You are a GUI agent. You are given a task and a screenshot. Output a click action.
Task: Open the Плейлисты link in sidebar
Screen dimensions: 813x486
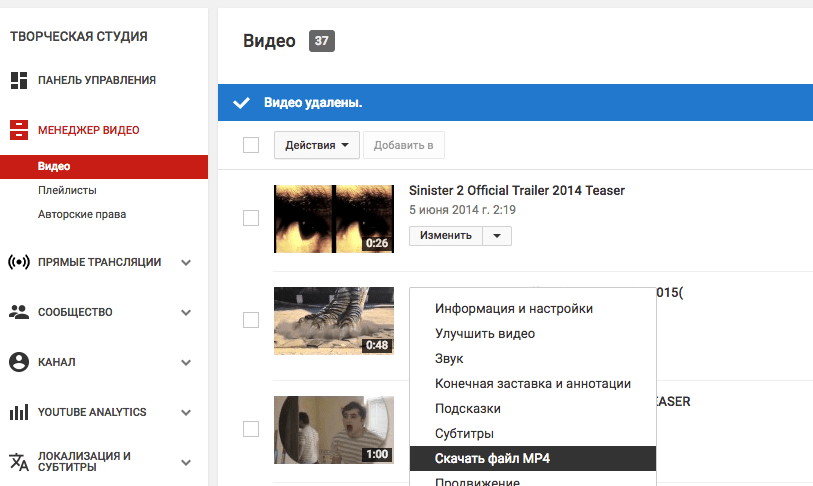tap(67, 190)
